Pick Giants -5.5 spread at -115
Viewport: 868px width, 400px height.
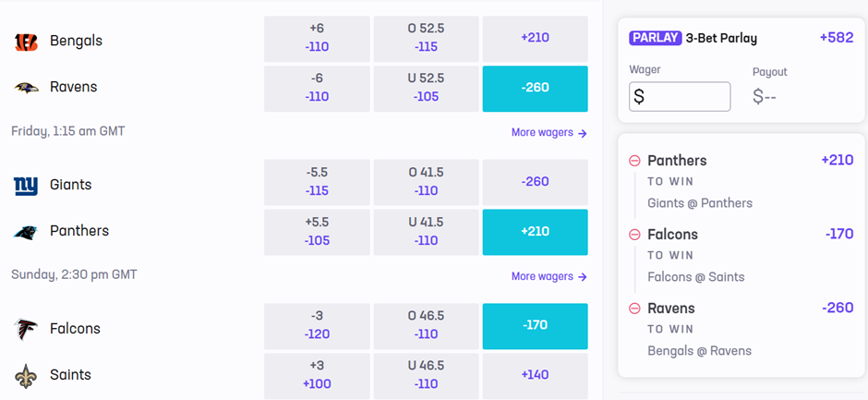pos(317,182)
